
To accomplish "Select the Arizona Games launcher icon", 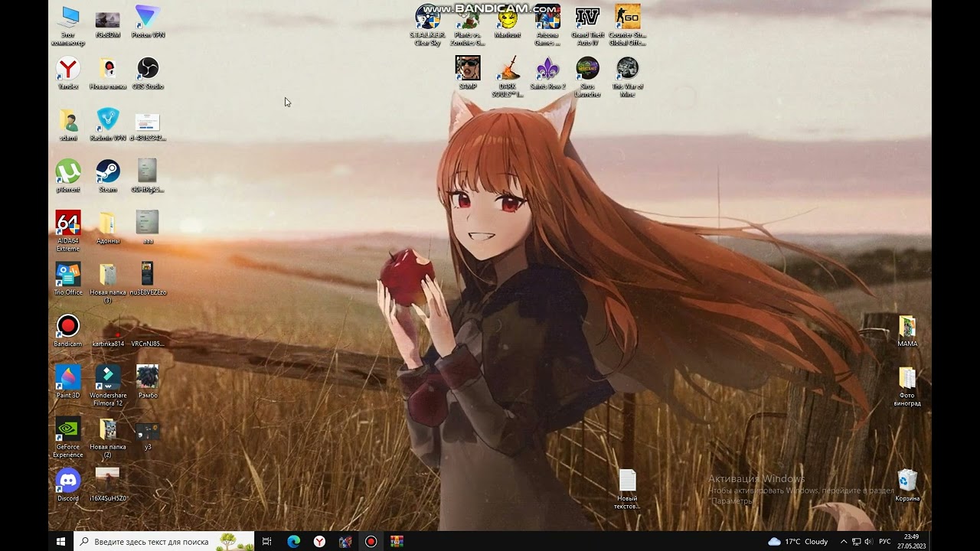I will [x=547, y=26].
